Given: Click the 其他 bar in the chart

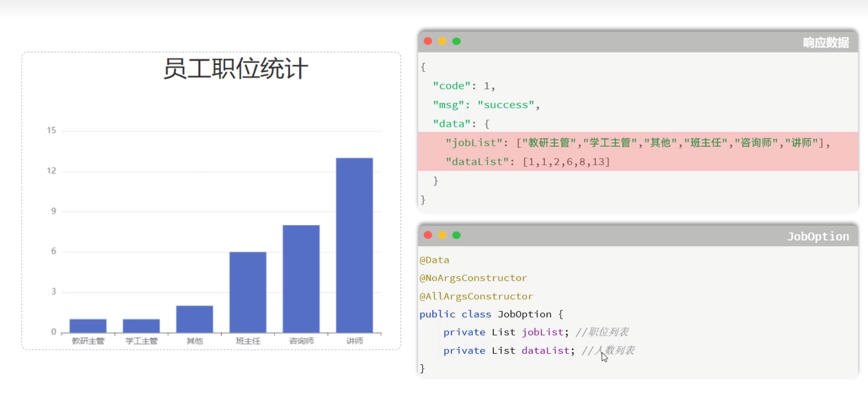Looking at the screenshot, I should tap(194, 319).
